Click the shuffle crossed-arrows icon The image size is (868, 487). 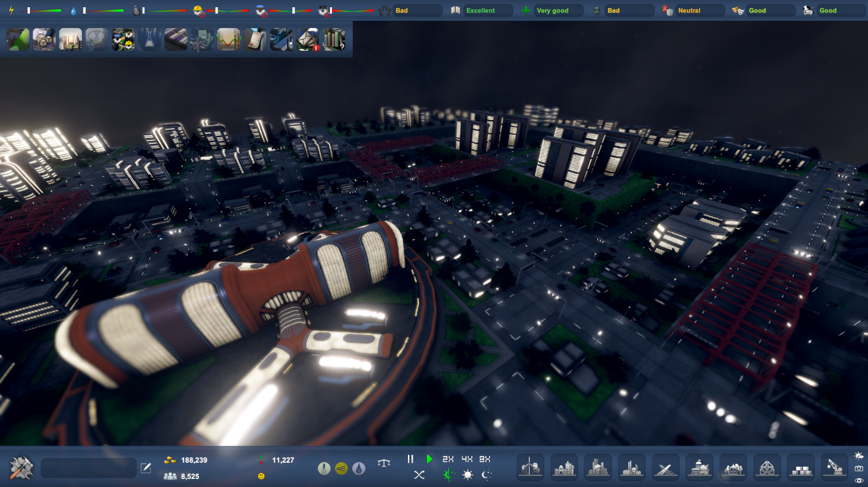click(419, 475)
